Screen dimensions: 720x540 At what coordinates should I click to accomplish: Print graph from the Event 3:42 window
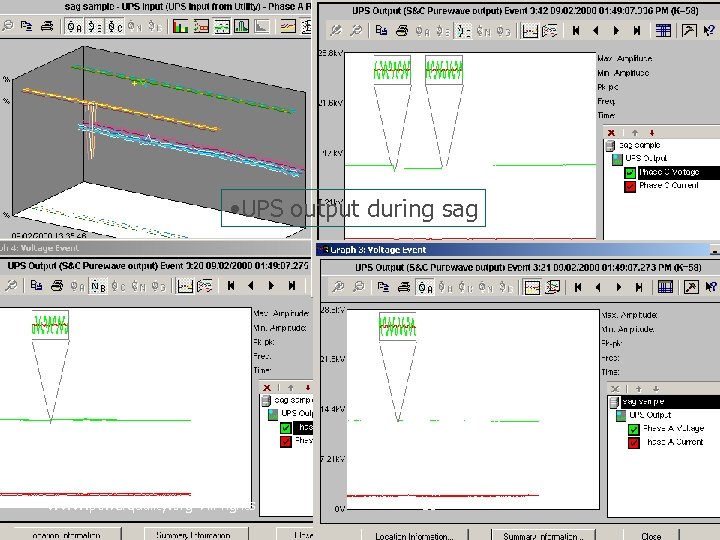click(x=402, y=30)
